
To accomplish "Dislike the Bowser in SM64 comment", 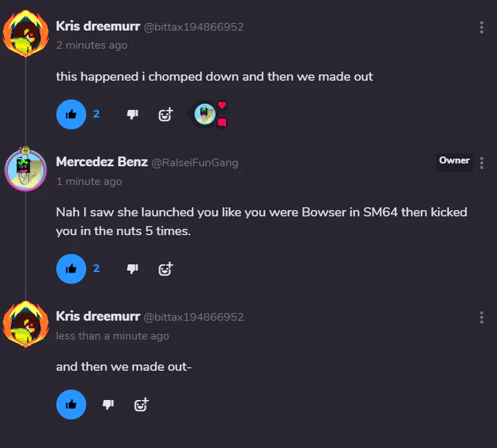I will click(133, 269).
